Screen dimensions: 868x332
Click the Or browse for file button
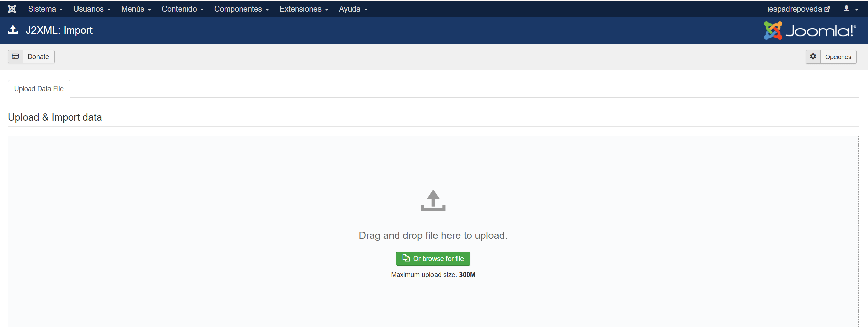click(x=433, y=259)
